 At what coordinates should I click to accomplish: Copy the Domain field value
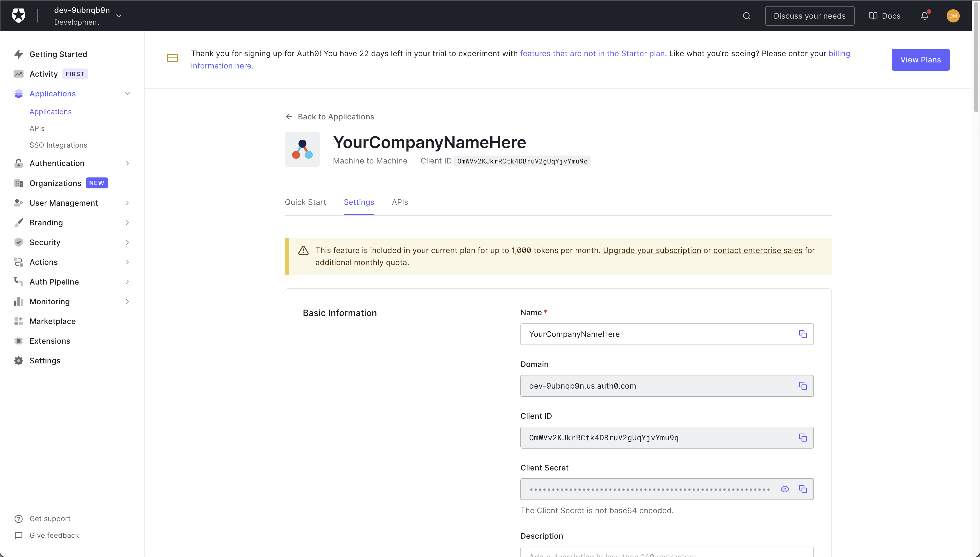point(803,386)
